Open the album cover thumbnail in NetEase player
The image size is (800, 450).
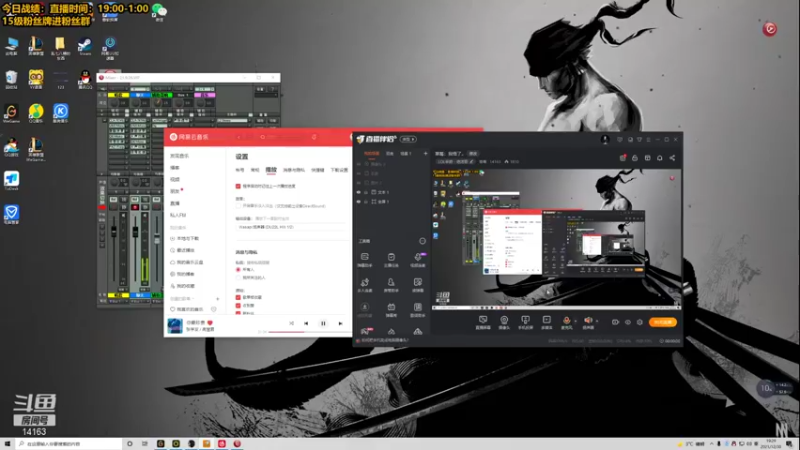pyautogui.click(x=175, y=326)
